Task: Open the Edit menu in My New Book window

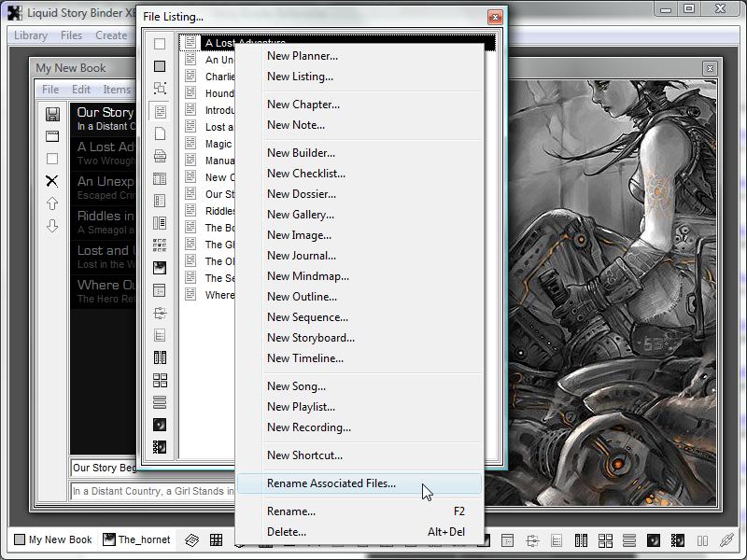Action: 81,90
